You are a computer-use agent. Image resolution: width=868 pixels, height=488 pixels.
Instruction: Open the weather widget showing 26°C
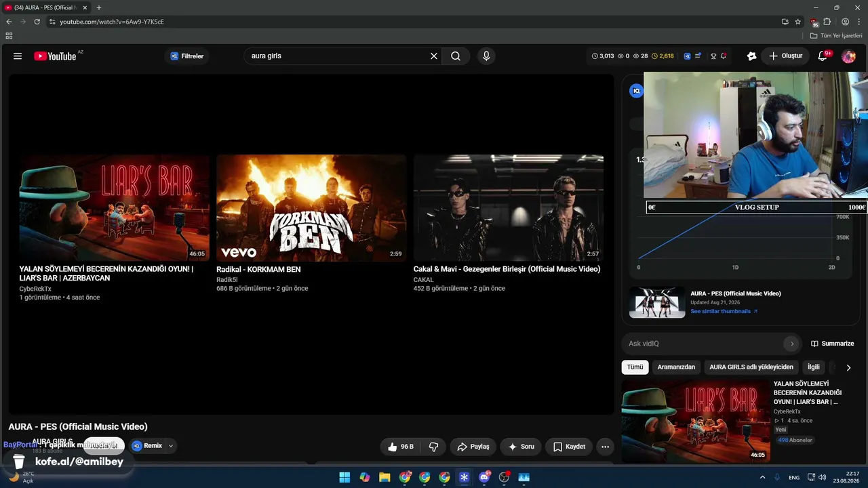[22, 477]
